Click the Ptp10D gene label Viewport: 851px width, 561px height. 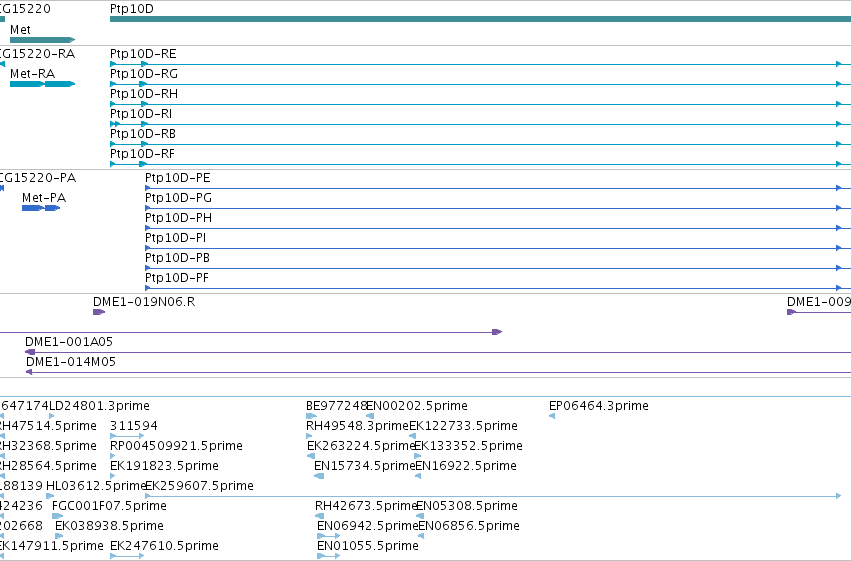pyautogui.click(x=131, y=9)
